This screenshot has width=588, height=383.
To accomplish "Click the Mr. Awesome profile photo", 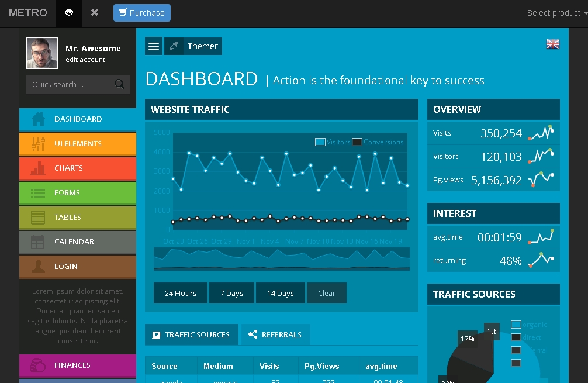I will click(41, 53).
